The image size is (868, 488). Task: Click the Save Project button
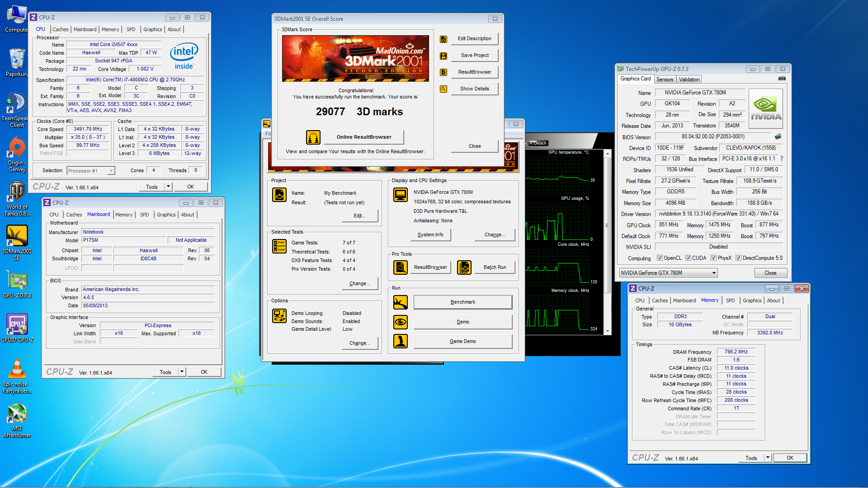coord(475,55)
